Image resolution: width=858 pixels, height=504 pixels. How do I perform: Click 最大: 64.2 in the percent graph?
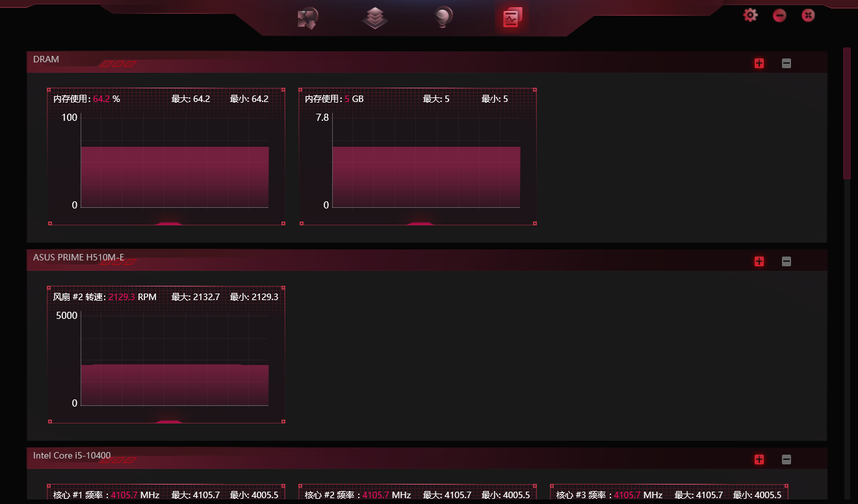pos(190,99)
